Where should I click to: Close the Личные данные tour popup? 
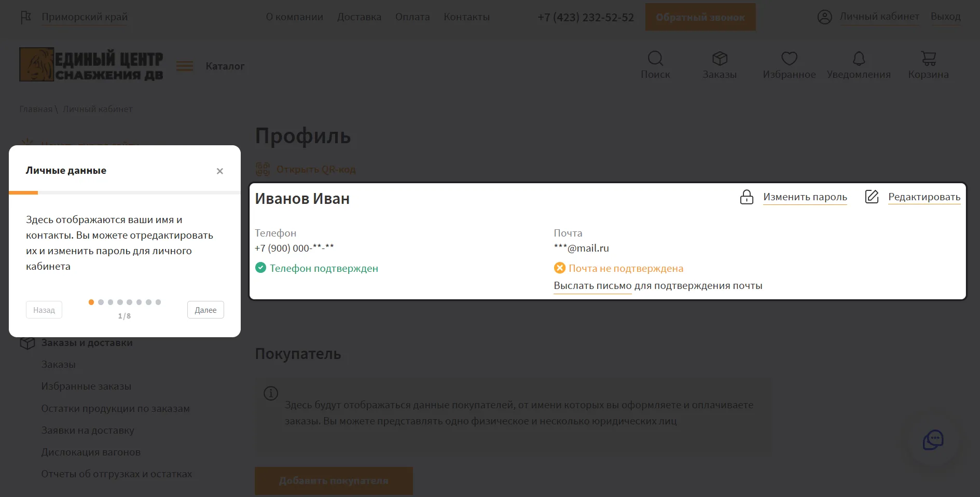click(x=220, y=171)
